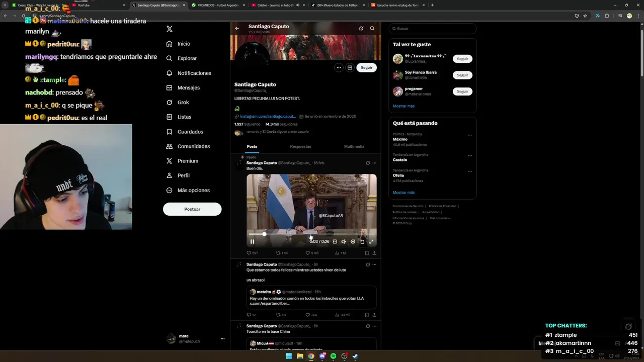This screenshot has height=362, width=644.
Task: Expand Más opciones in the sidebar
Action: (x=188, y=190)
